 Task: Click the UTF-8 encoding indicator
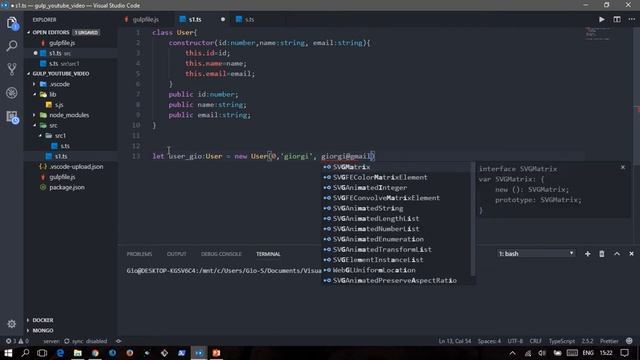[515, 341]
